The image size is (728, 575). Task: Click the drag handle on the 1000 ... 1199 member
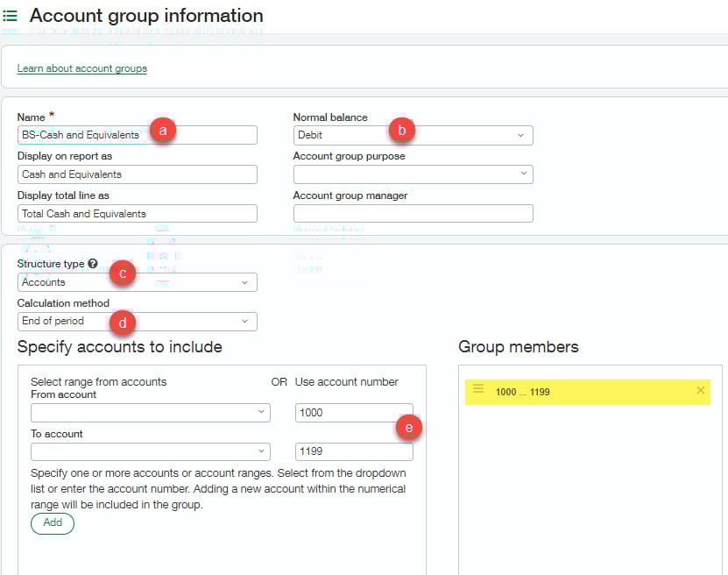coord(478,389)
